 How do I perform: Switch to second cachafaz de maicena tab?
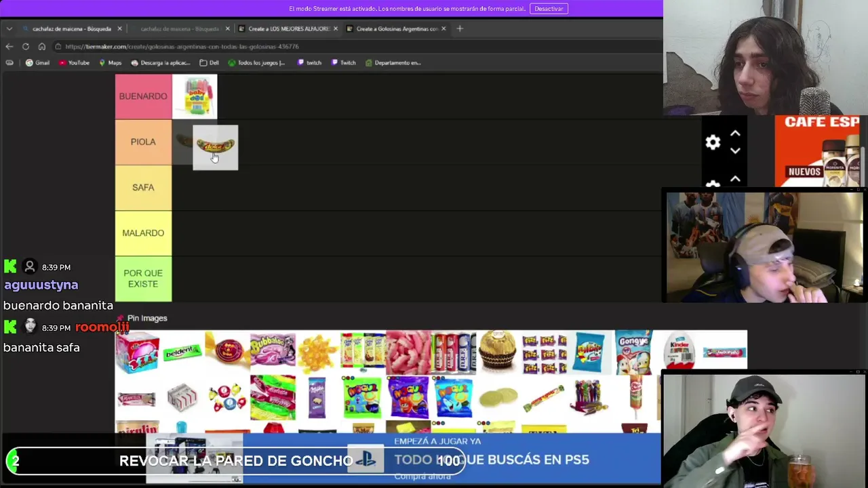[x=180, y=28]
